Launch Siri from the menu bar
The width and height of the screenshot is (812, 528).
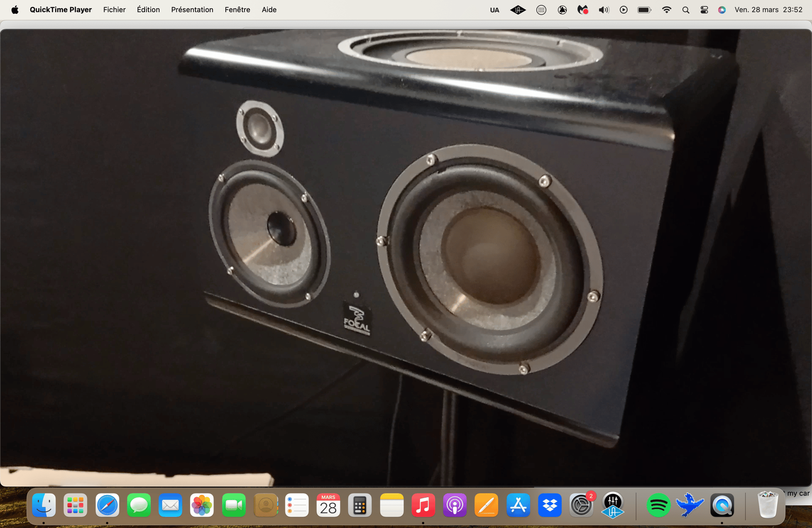click(722, 10)
